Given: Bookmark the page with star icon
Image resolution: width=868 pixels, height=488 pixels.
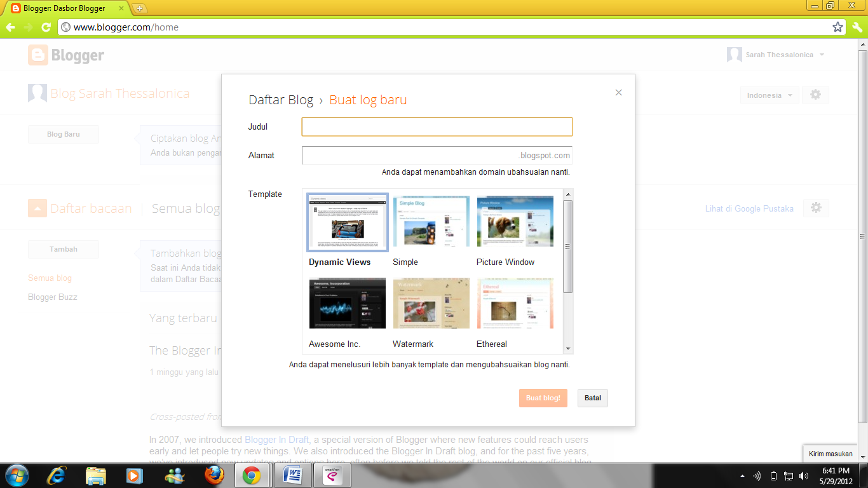Looking at the screenshot, I should 837,27.
